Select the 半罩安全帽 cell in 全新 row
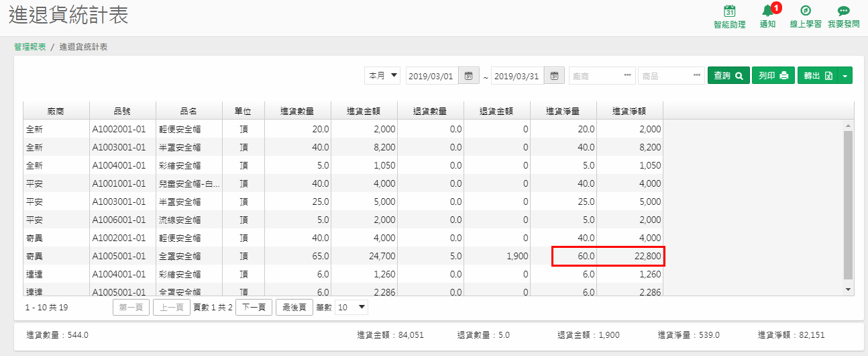This screenshot has width=868, height=356. [189, 147]
